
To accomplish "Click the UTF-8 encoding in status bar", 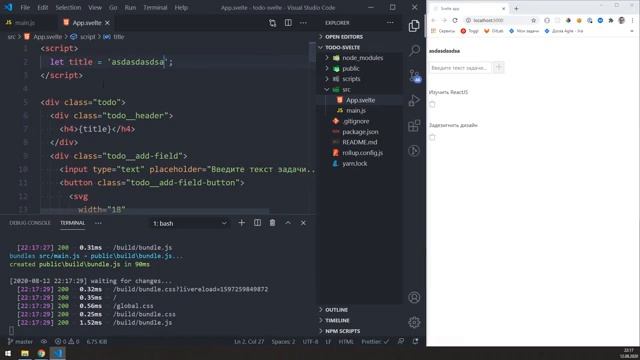I will click(x=310, y=342).
